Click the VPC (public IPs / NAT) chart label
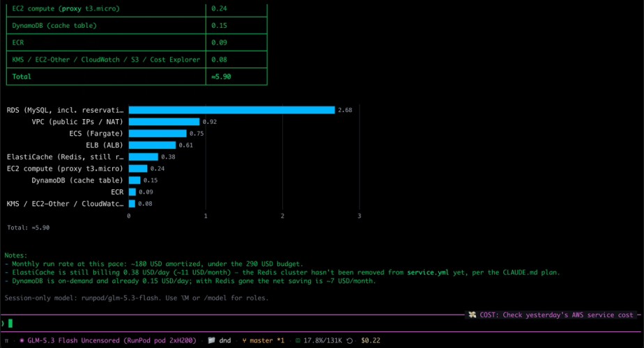The image size is (644, 348). click(x=77, y=122)
